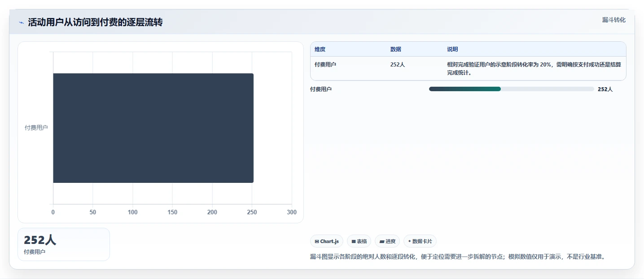Click the footer note about 漏斗图
Screen dimensions: 644x279
pos(458,257)
